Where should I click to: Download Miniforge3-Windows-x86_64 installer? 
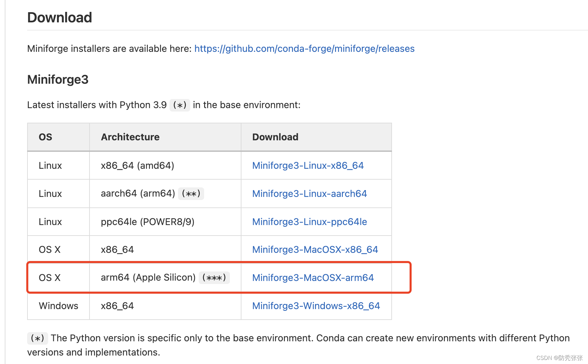click(316, 306)
